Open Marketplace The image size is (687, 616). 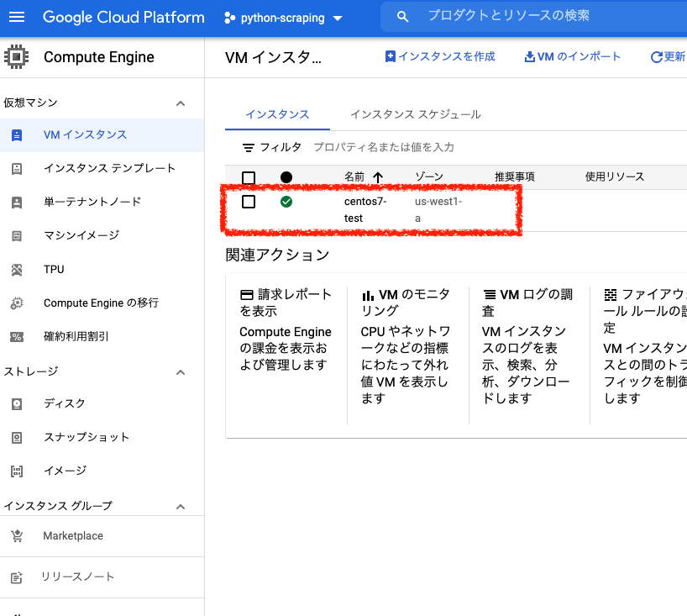click(73, 536)
